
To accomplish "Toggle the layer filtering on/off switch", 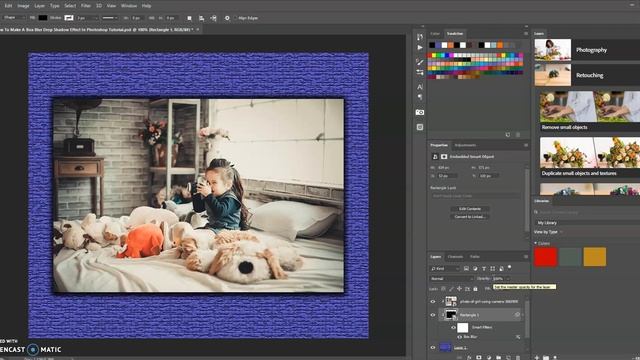I will pyautogui.click(x=509, y=268).
